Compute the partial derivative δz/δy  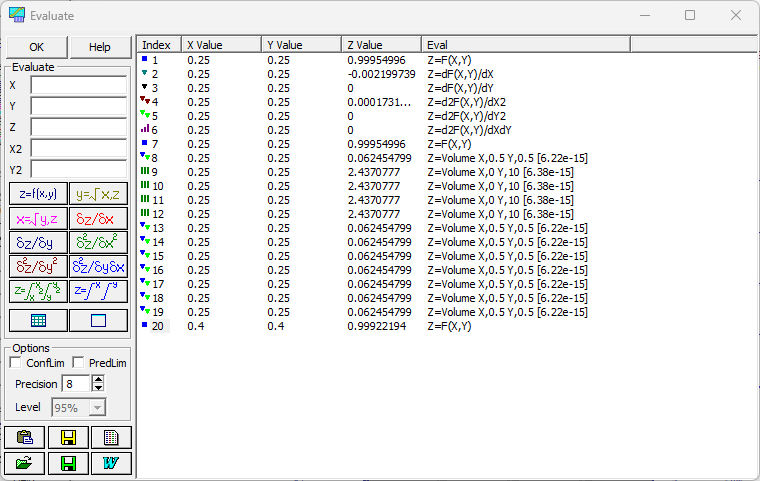38,242
